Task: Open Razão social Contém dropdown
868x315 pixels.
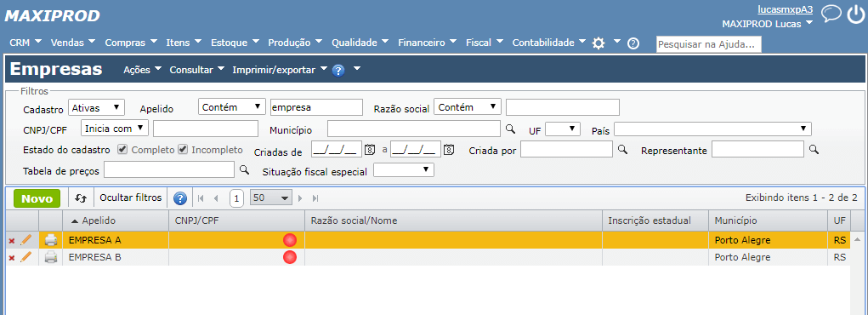Action: point(468,107)
